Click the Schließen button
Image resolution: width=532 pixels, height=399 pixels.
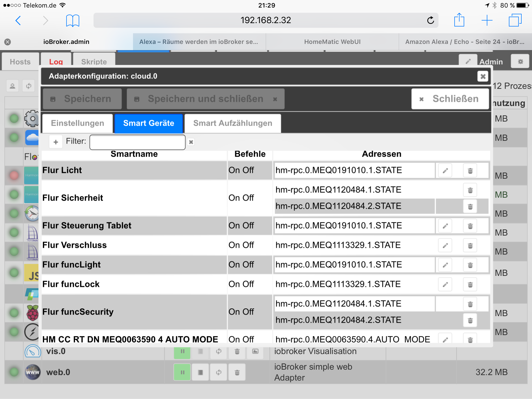click(x=450, y=99)
